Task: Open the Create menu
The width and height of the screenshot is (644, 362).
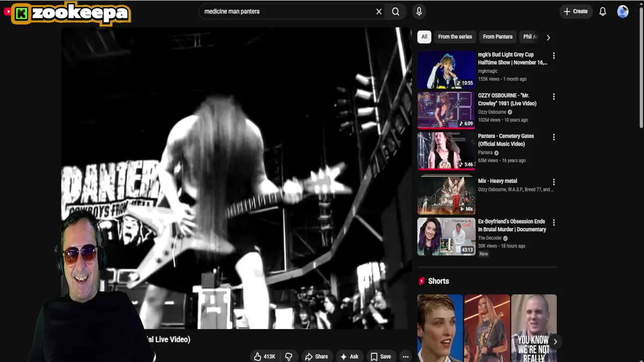Action: point(575,12)
